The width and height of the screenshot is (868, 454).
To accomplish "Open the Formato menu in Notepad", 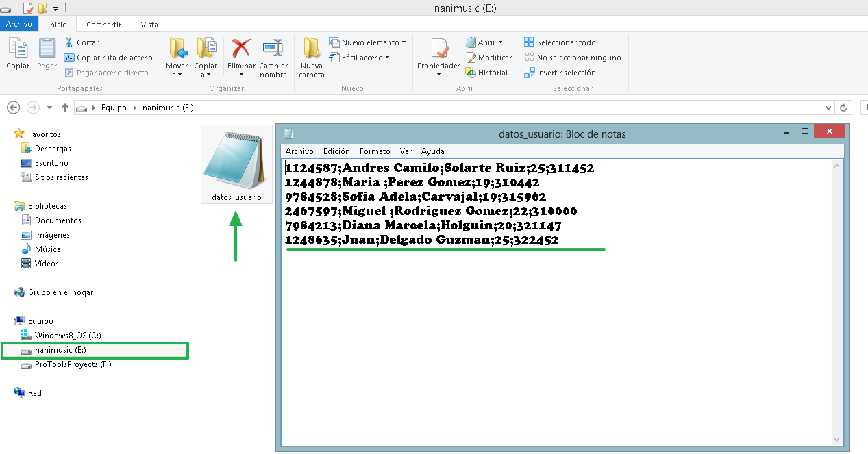I will click(375, 151).
